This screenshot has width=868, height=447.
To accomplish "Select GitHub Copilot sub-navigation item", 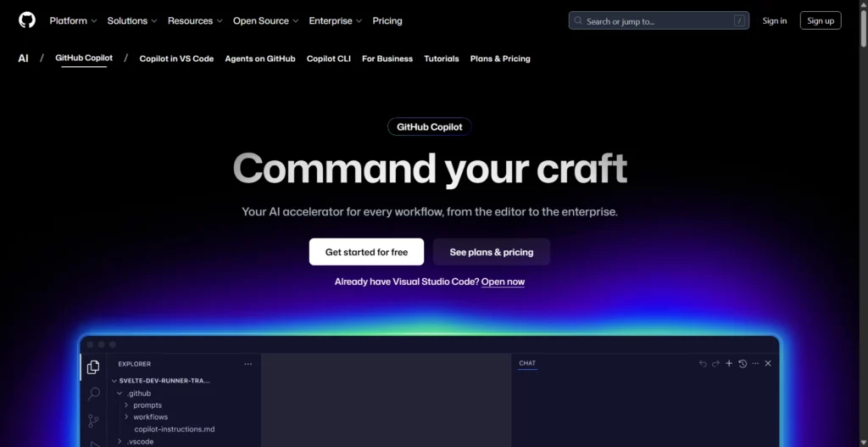I will pos(84,59).
